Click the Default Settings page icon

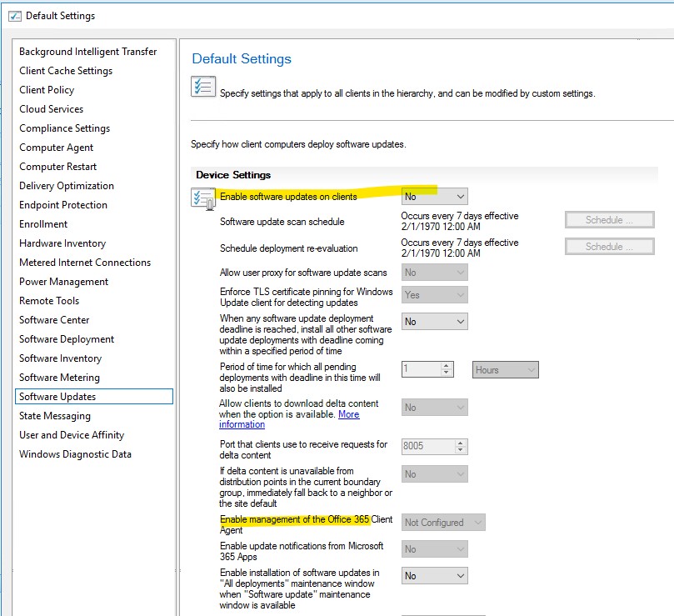tap(203, 87)
